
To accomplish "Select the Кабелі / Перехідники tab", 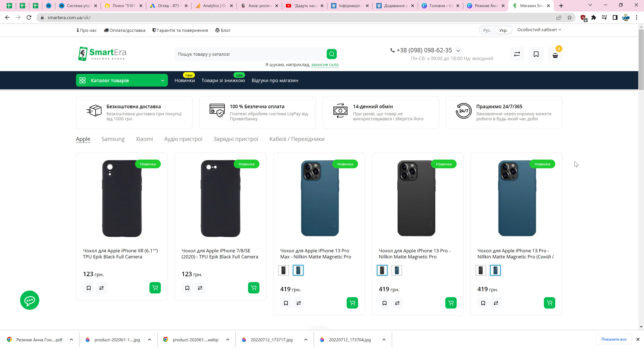I will (x=297, y=139).
